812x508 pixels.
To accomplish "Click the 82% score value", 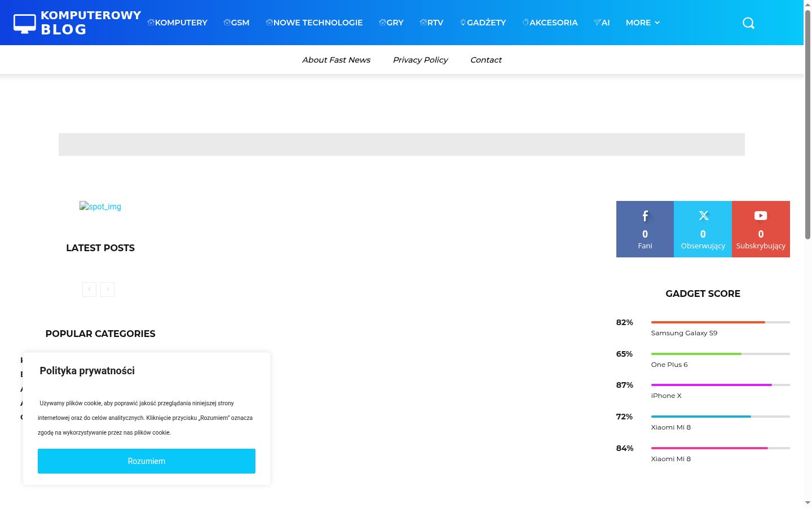I will pyautogui.click(x=625, y=322).
